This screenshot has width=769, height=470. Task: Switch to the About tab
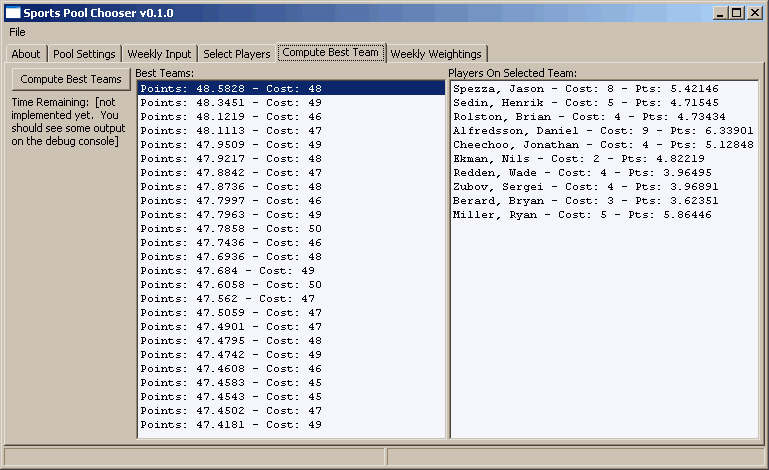(26, 54)
